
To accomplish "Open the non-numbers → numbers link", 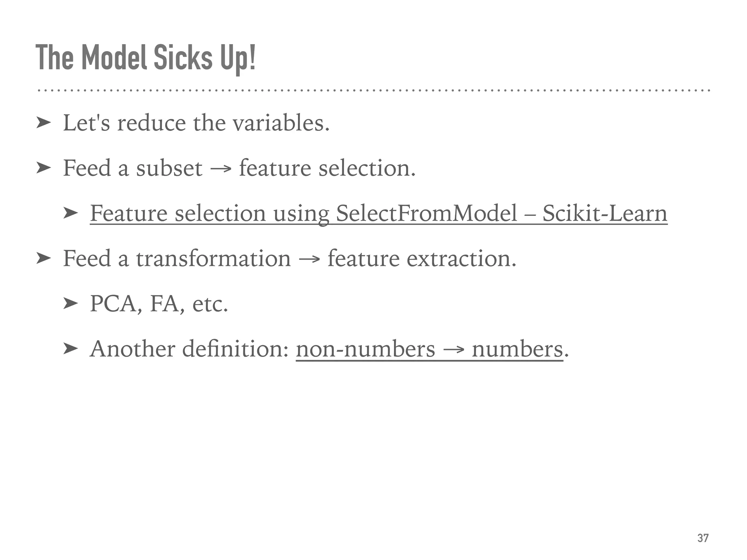I will click(x=430, y=349).
